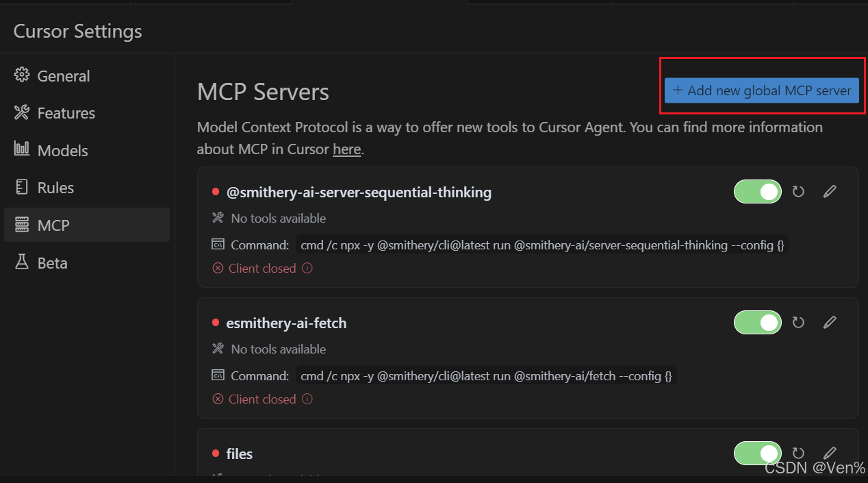The width and height of the screenshot is (868, 483).
Task: Click the MCP Servers heading
Action: (x=263, y=92)
